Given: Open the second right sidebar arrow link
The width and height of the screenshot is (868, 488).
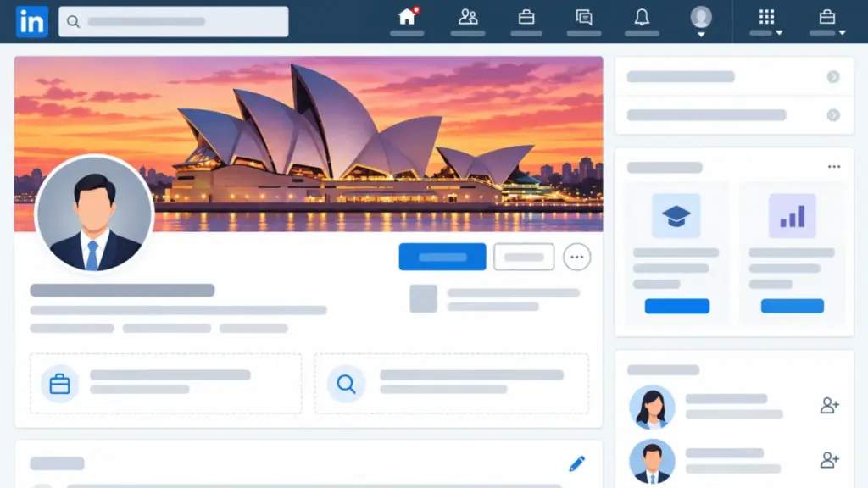Looking at the screenshot, I should tap(833, 115).
